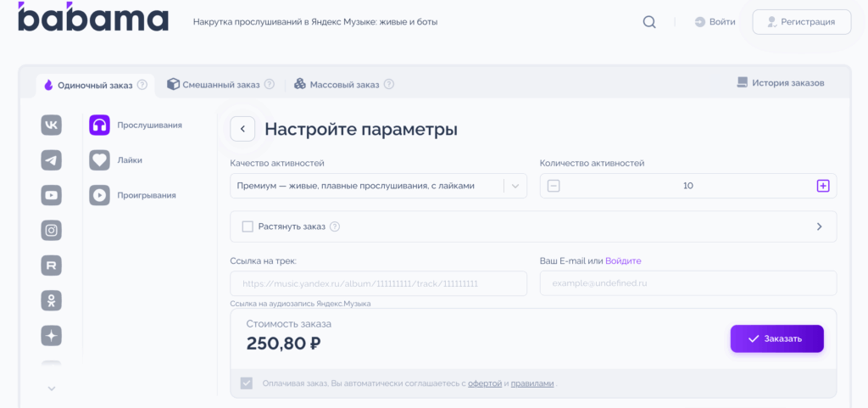Decrease quantity with minus button
Viewport: 868px width, 408px height.
pos(554,186)
